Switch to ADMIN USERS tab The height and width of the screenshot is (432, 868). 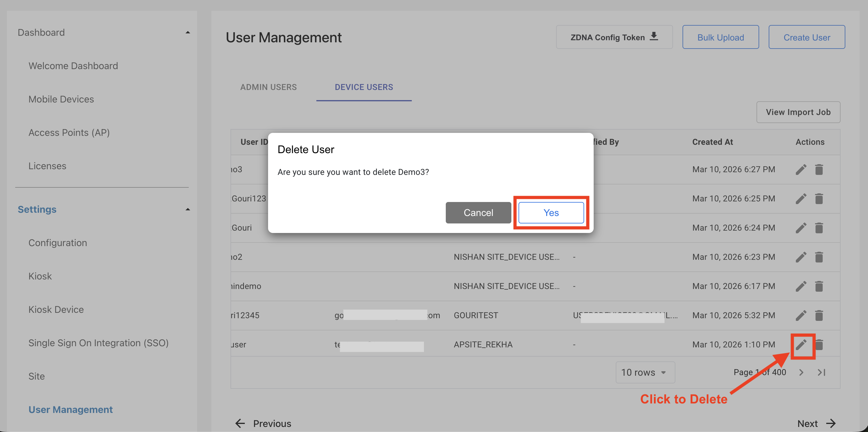(x=268, y=87)
